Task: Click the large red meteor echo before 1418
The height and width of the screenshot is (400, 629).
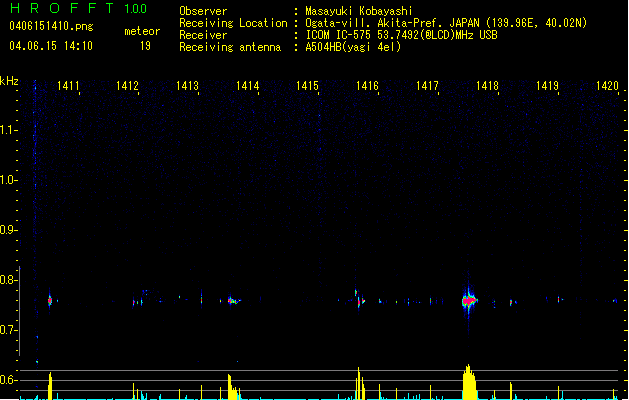Action: pyautogui.click(x=469, y=301)
